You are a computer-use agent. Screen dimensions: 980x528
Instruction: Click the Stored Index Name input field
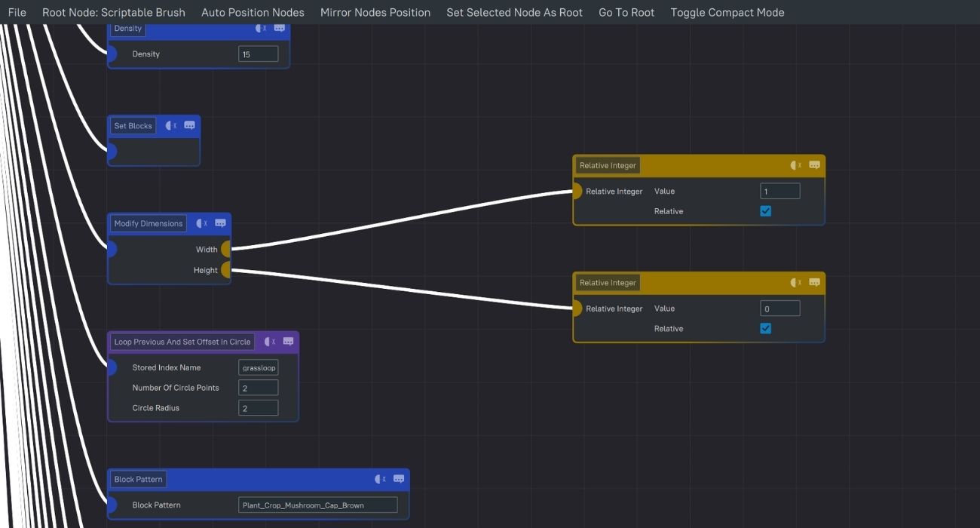click(259, 367)
